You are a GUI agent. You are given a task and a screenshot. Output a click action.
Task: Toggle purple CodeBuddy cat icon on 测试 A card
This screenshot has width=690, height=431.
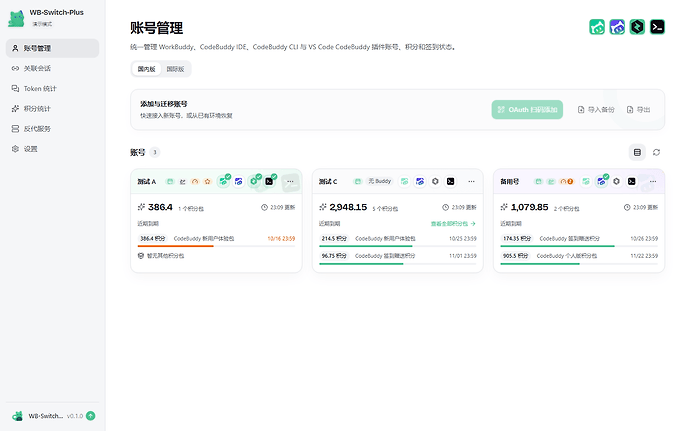[239, 181]
